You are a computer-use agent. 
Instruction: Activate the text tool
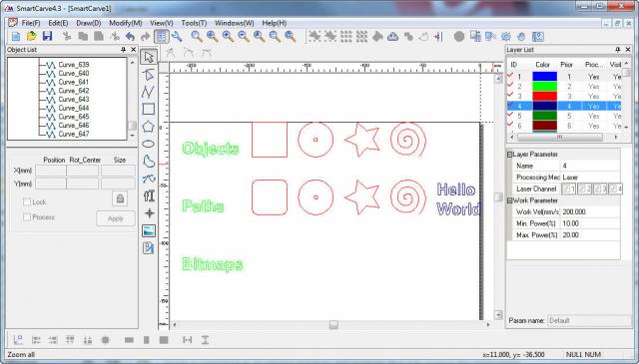(x=149, y=195)
